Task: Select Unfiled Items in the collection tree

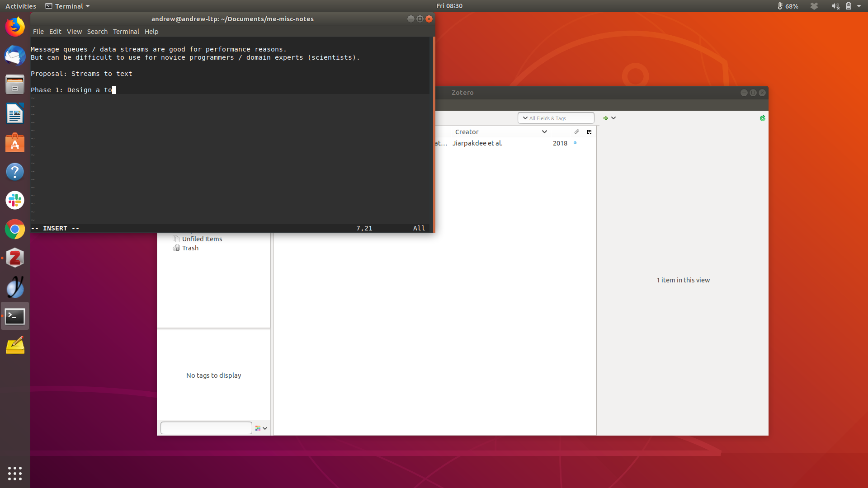Action: tap(202, 239)
